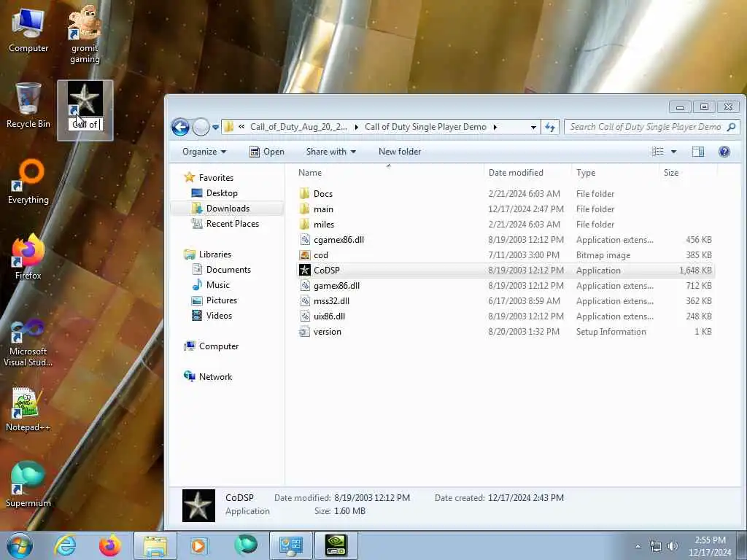Open the view options dropdown arrow
747x560 pixels.
coord(673,152)
